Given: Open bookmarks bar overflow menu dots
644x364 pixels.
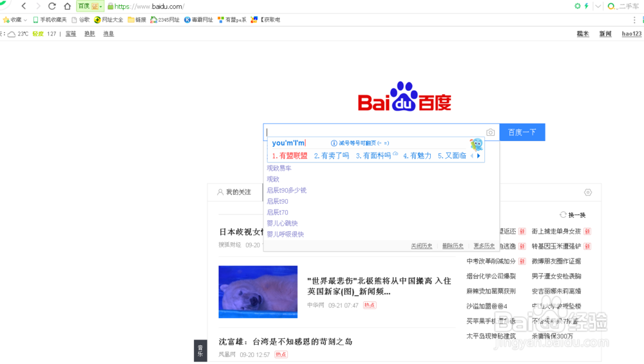Looking at the screenshot, I should (634, 20).
